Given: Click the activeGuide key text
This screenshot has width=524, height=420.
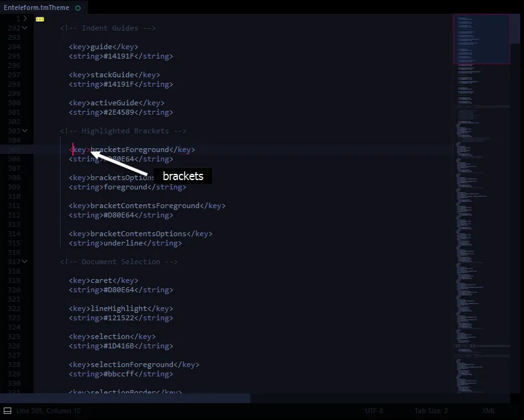Looking at the screenshot, I should click(114, 103).
